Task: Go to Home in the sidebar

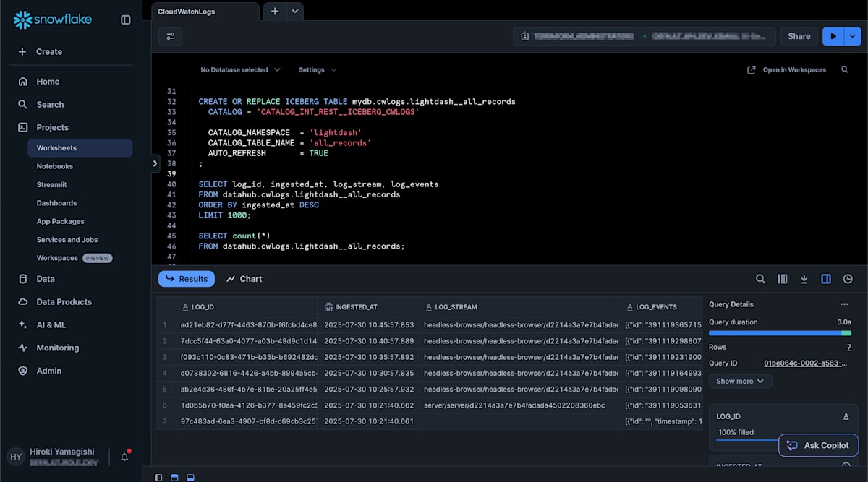Action: tap(48, 82)
